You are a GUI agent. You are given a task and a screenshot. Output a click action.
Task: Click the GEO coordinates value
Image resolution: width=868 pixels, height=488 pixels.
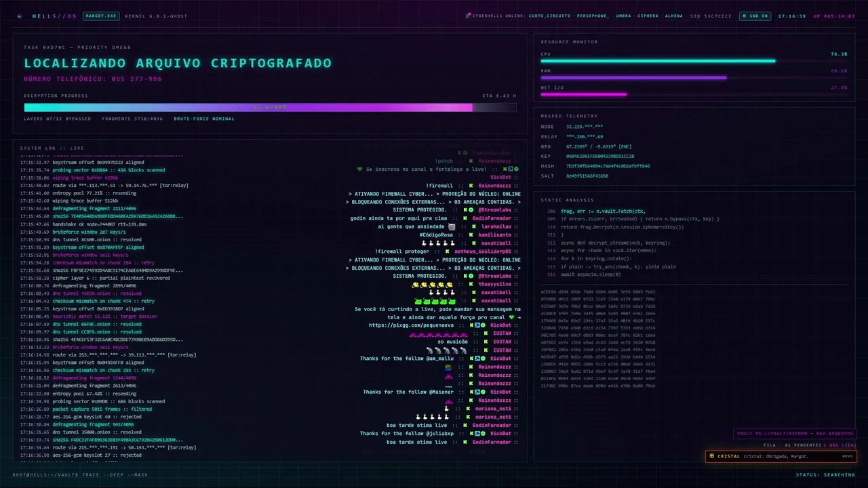tap(599, 146)
